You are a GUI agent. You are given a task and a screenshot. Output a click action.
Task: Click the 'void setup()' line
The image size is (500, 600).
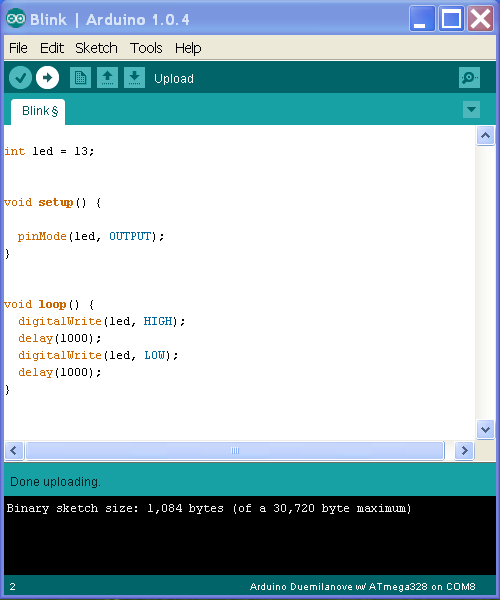52,202
